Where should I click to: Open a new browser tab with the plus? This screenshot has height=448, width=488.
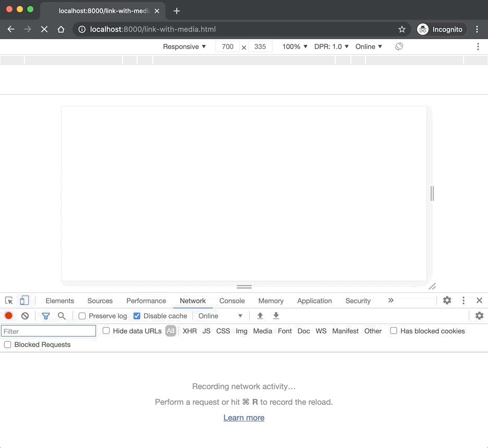[176, 11]
